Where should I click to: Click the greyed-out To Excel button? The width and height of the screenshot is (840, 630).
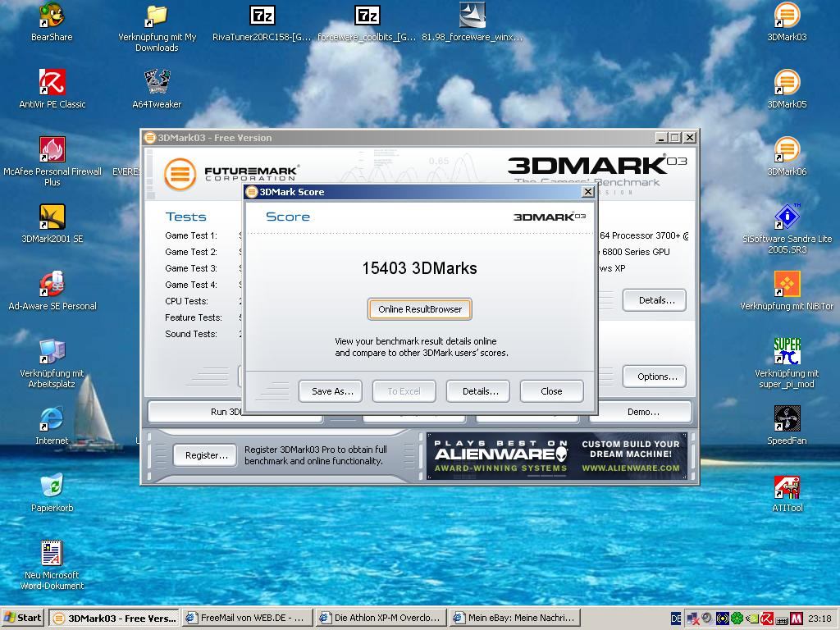click(404, 391)
